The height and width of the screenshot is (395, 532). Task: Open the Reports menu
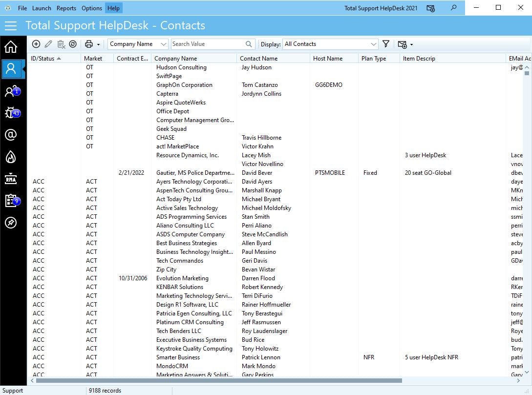(x=66, y=8)
